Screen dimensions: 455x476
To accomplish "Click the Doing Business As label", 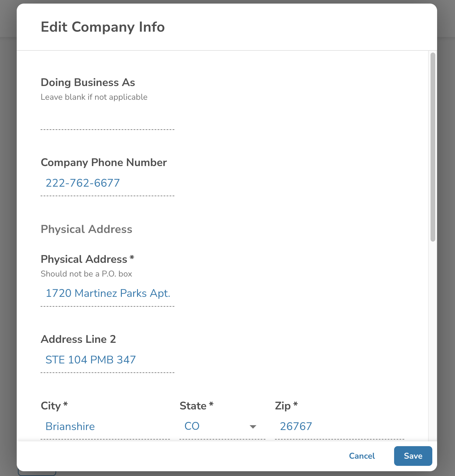I will click(88, 82).
